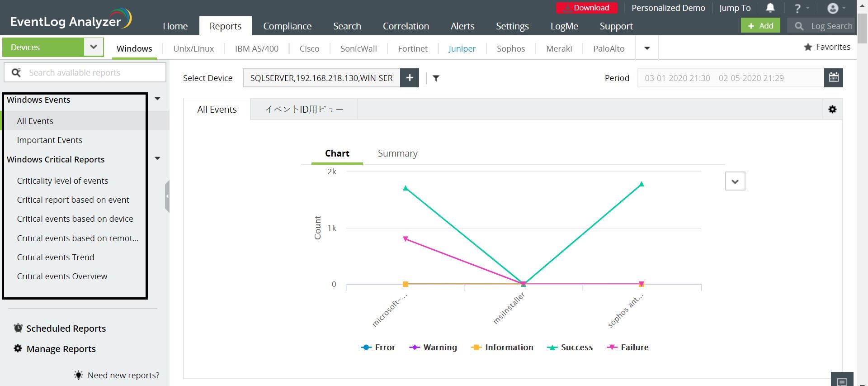The width and height of the screenshot is (868, 386).
Task: Open the Jump To menu
Action: coord(735,8)
